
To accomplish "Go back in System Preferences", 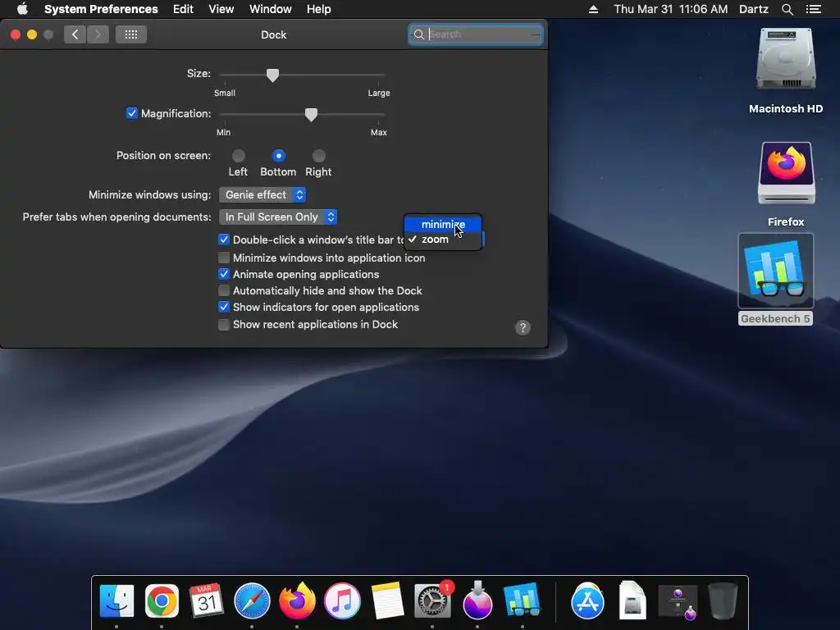I will [75, 34].
